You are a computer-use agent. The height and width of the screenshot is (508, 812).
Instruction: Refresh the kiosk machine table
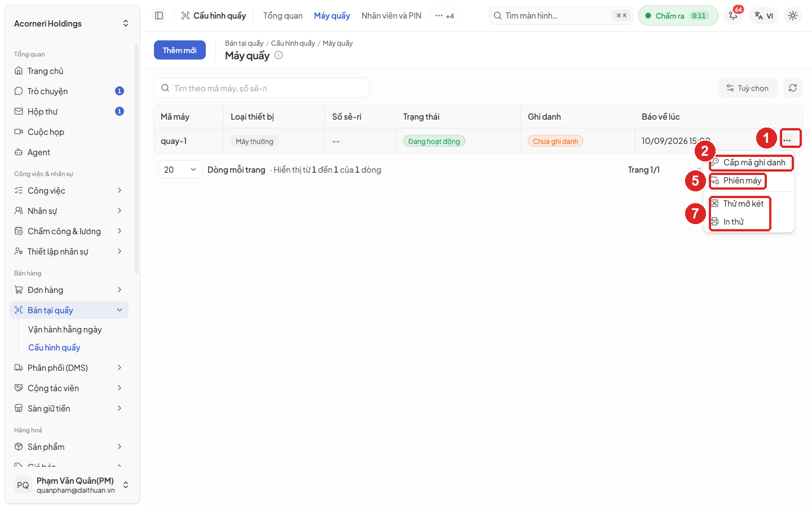click(793, 88)
